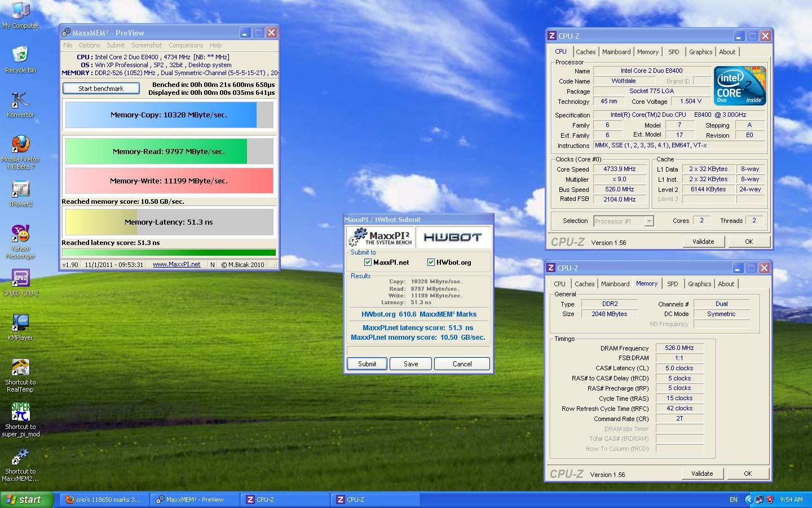The height and width of the screenshot is (508, 812).
Task: Click the green benchmark progress bar
Action: point(169,252)
